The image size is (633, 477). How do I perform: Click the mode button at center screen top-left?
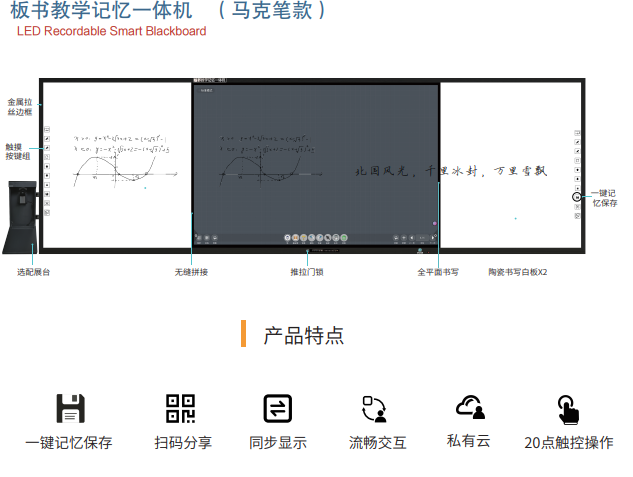(207, 91)
